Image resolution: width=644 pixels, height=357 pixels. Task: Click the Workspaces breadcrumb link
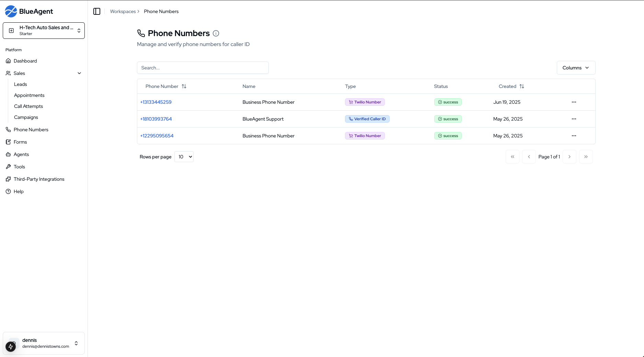123,11
